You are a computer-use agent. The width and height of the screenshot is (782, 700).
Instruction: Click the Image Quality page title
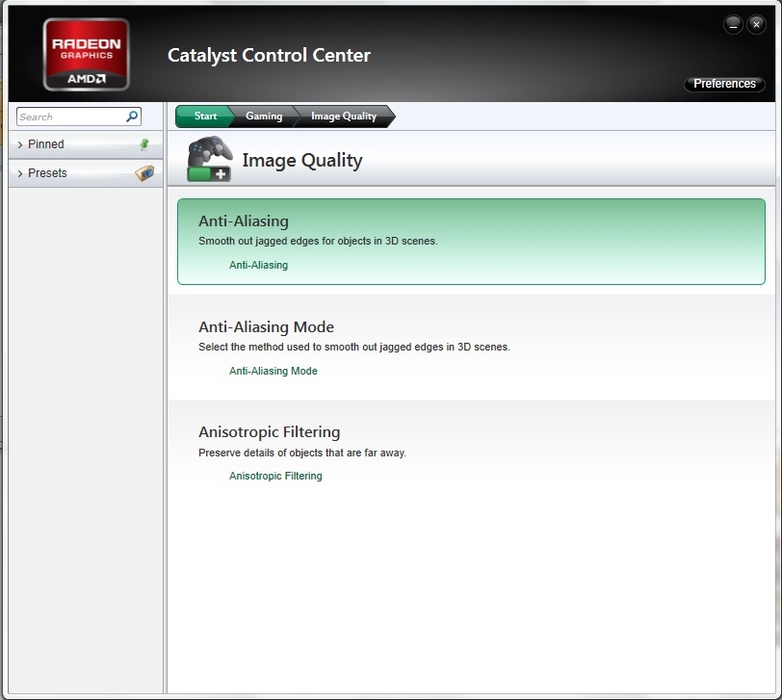pyautogui.click(x=302, y=161)
